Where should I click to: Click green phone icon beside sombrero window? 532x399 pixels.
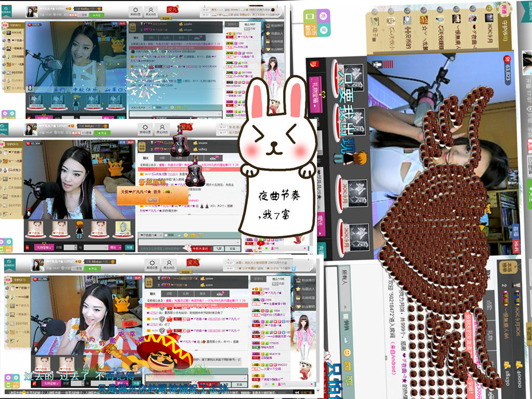8,385
